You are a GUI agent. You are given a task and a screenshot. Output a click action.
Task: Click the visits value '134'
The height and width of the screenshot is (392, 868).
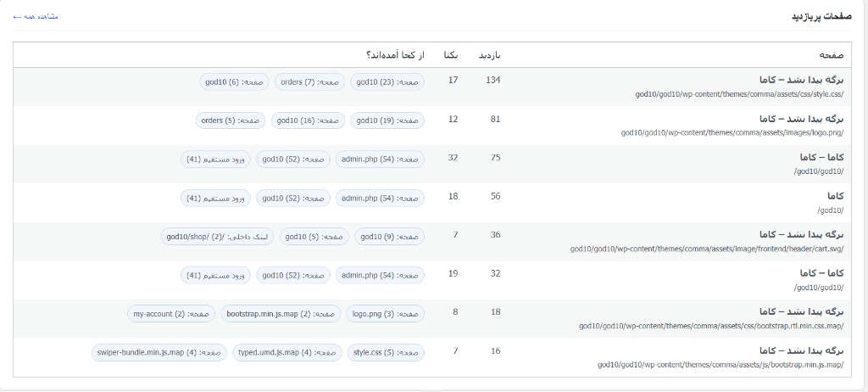pos(493,81)
